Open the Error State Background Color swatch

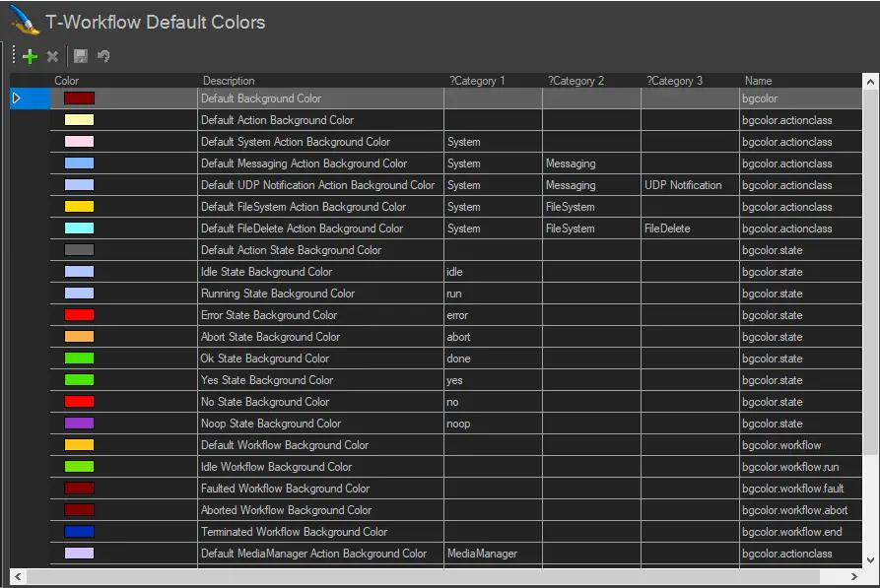(79, 315)
